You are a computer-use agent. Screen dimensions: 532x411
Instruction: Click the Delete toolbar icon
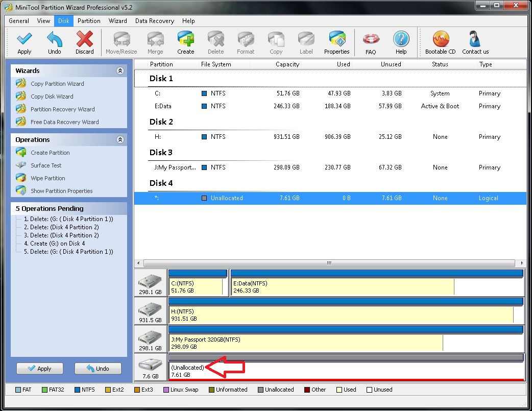pyautogui.click(x=216, y=39)
